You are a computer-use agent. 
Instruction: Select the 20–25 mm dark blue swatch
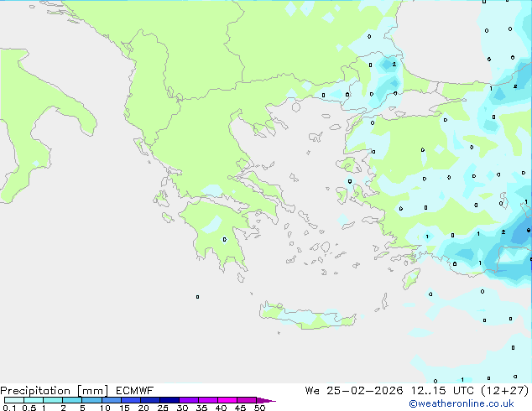click(x=150, y=400)
